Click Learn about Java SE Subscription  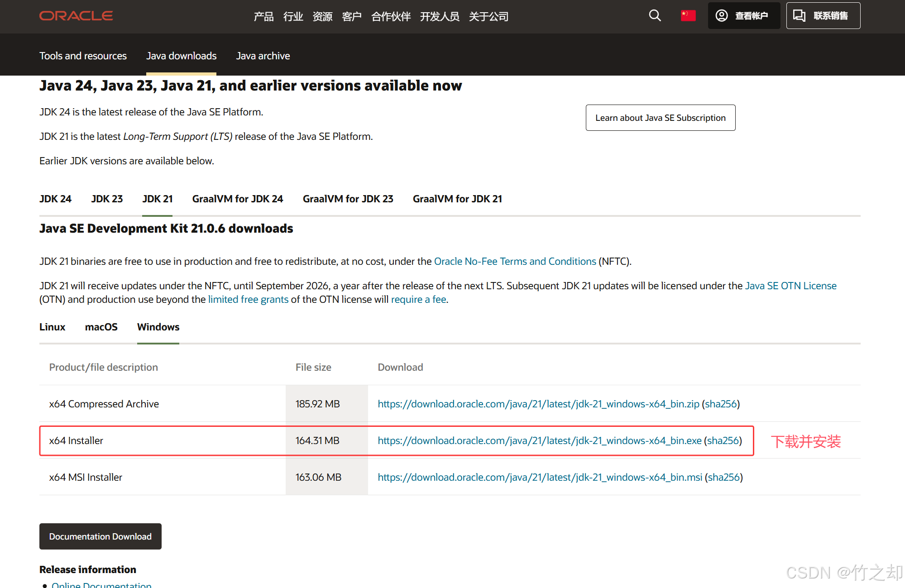pos(660,118)
